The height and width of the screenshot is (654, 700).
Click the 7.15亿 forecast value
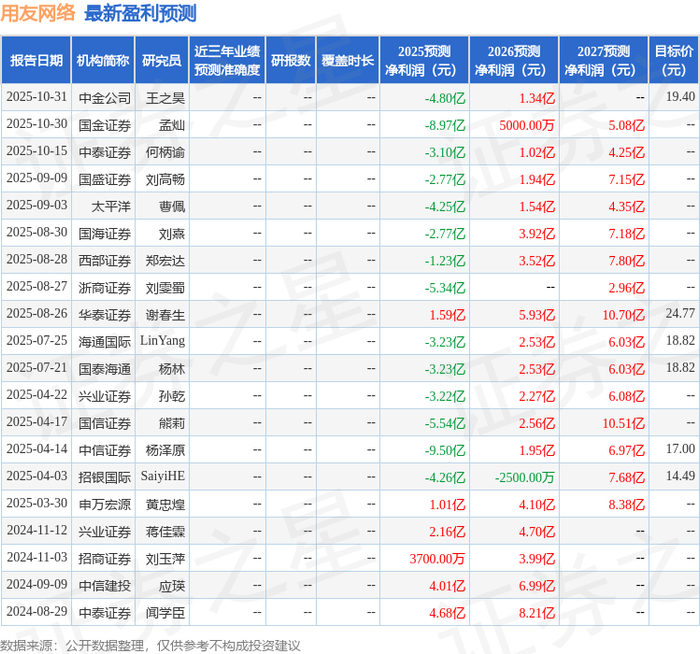tap(627, 179)
